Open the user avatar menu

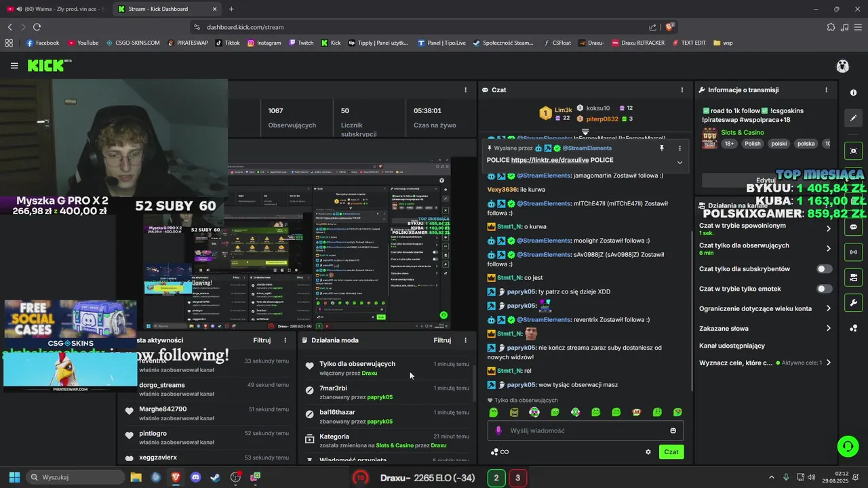coord(842,66)
